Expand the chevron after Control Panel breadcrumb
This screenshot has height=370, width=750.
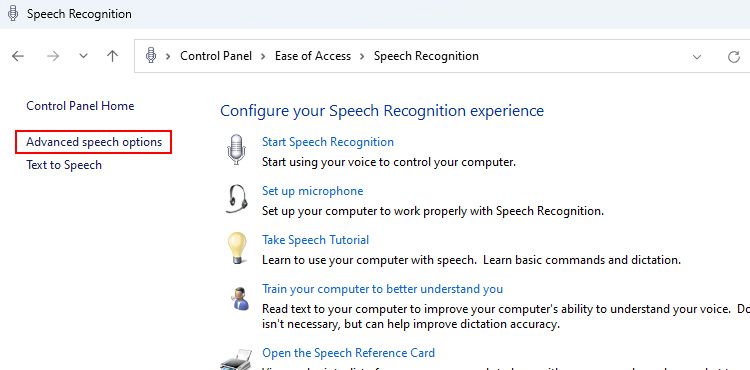[x=264, y=56]
